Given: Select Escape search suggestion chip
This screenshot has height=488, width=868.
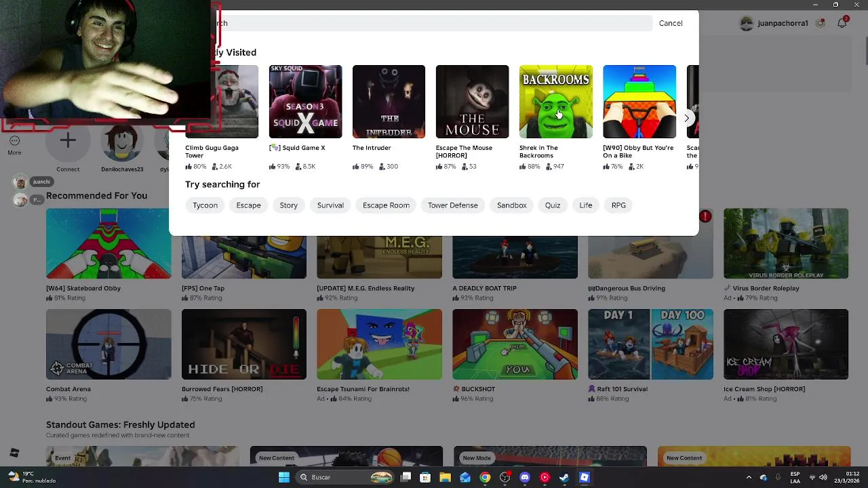Looking at the screenshot, I should [248, 205].
